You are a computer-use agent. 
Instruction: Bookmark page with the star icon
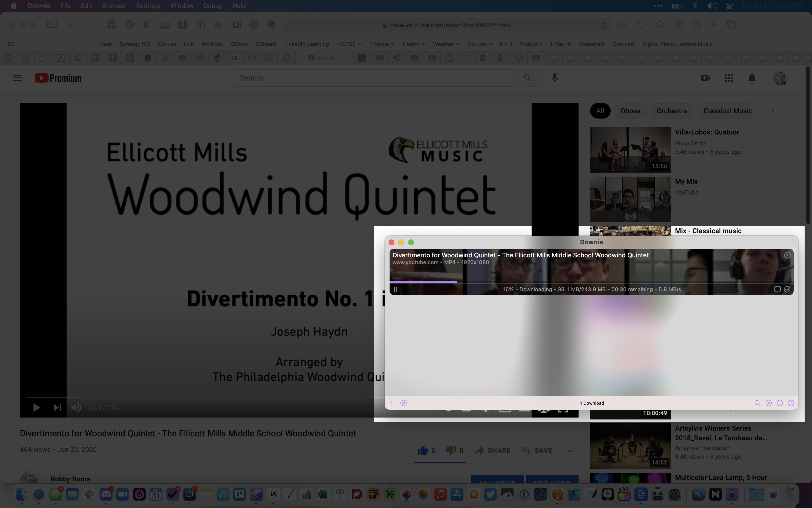coord(660,24)
